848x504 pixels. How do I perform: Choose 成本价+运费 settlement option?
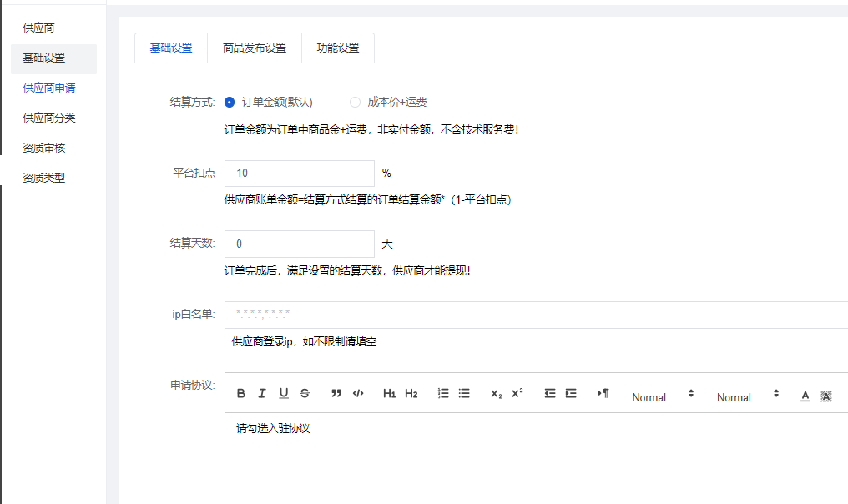(x=356, y=102)
